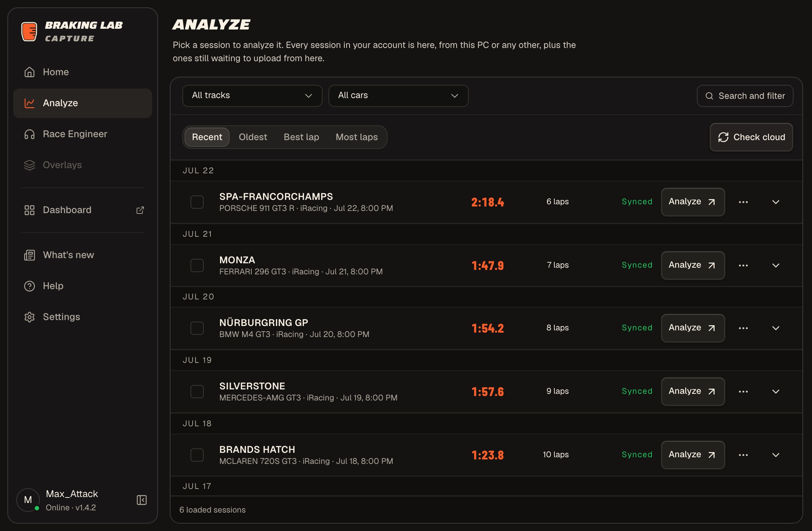
Task: Click the Home house icon
Action: pyautogui.click(x=30, y=72)
